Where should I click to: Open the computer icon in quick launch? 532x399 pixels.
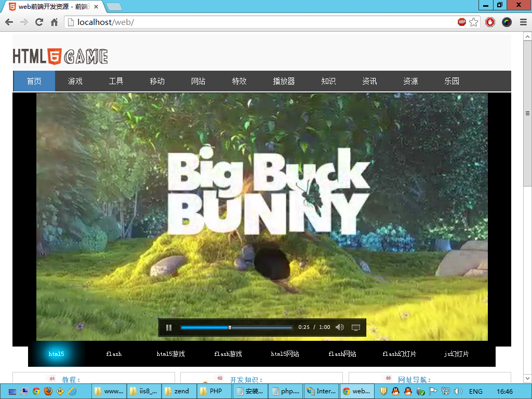click(24, 392)
